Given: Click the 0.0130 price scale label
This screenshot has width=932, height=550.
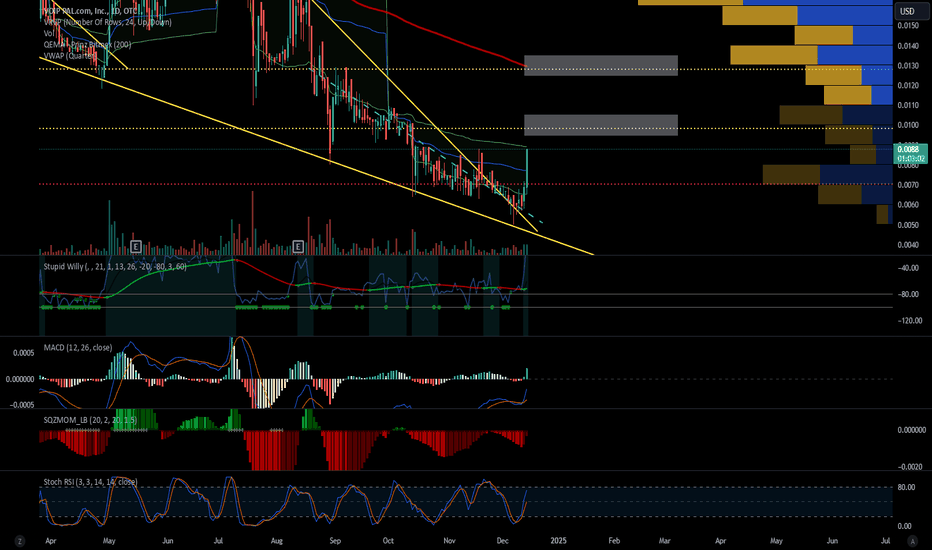Looking at the screenshot, I should (x=908, y=65).
